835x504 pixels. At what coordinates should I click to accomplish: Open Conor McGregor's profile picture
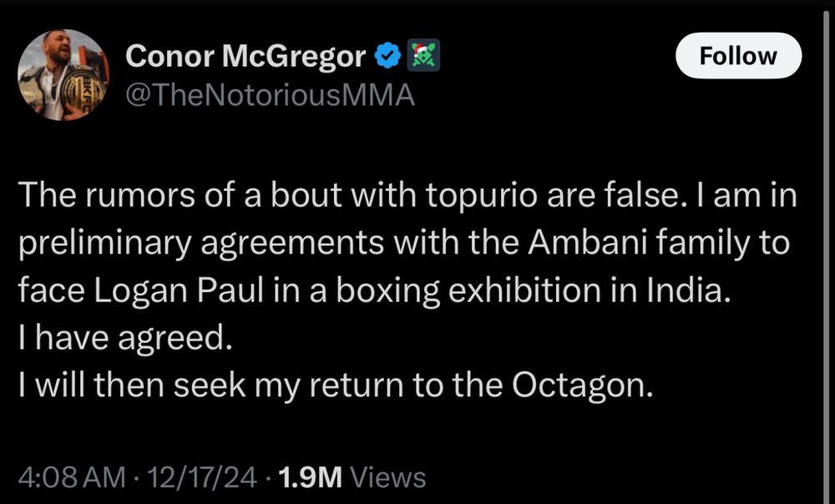point(63,74)
